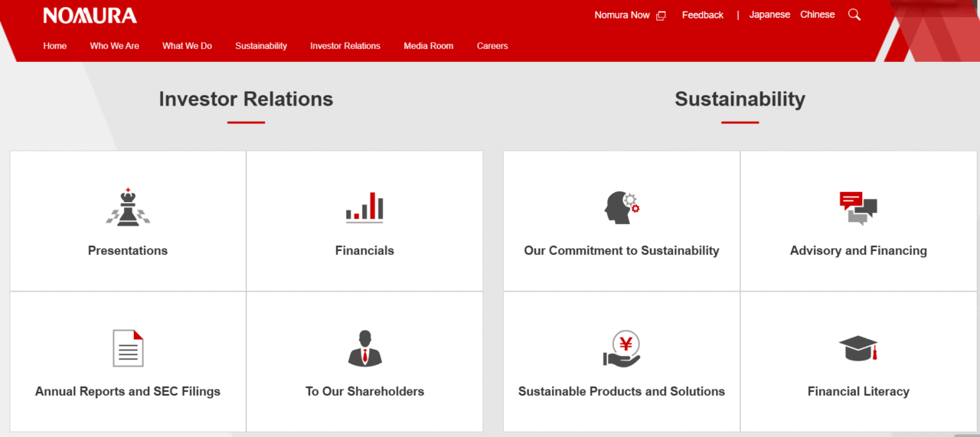Open the Careers navigation item
The height and width of the screenshot is (437, 980).
pos(492,46)
